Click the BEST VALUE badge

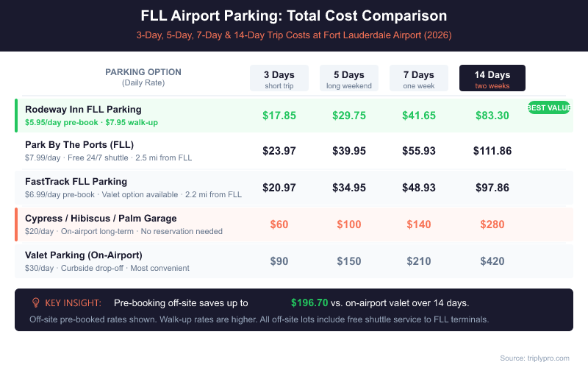(549, 107)
